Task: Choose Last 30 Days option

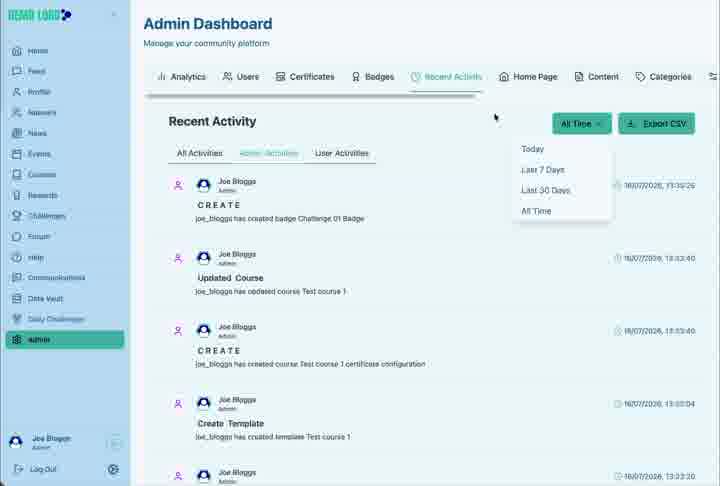Action: click(x=546, y=190)
